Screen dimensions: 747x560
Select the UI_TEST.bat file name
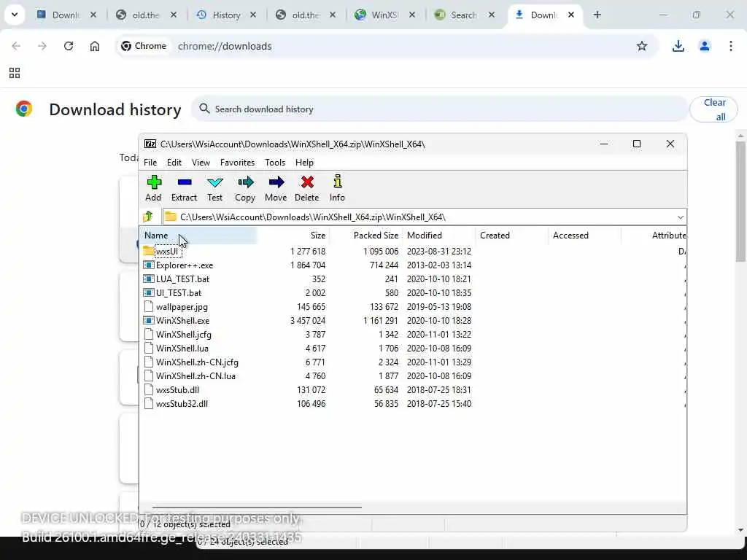pos(179,293)
